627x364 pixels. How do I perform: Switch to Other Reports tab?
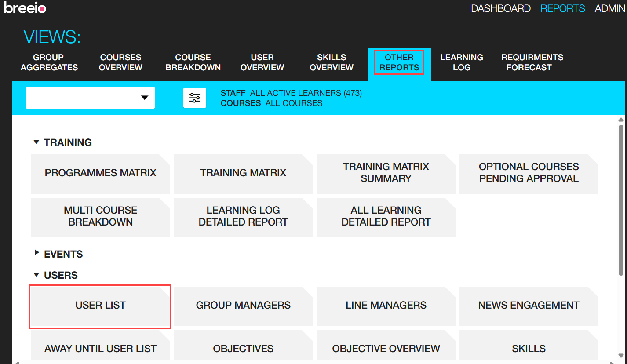tap(399, 62)
